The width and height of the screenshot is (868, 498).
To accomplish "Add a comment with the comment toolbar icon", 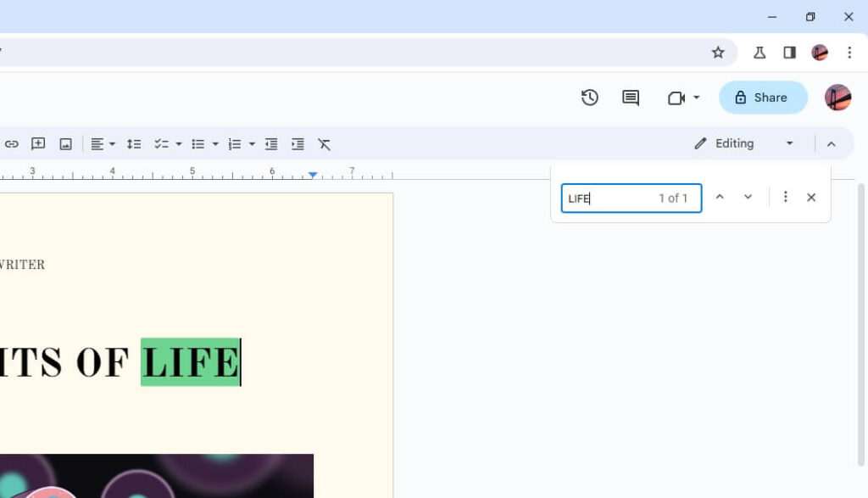I will [x=38, y=143].
